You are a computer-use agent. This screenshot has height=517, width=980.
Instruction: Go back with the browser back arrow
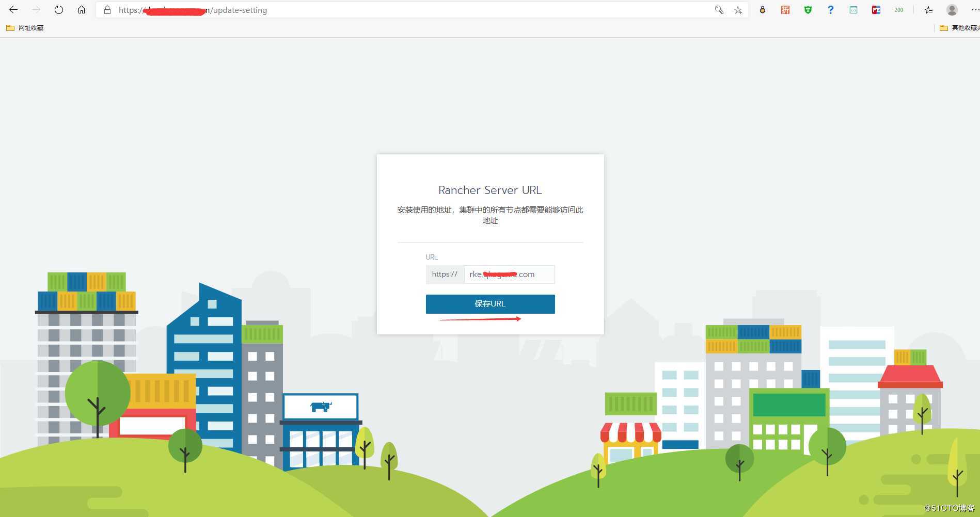pos(13,10)
